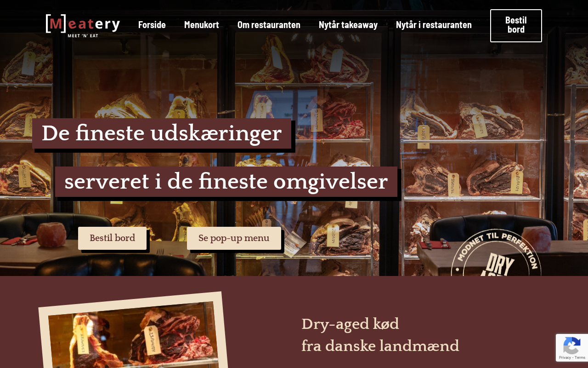The image size is (588, 368).
Task: Open the Forside menu item
Action: (152, 25)
